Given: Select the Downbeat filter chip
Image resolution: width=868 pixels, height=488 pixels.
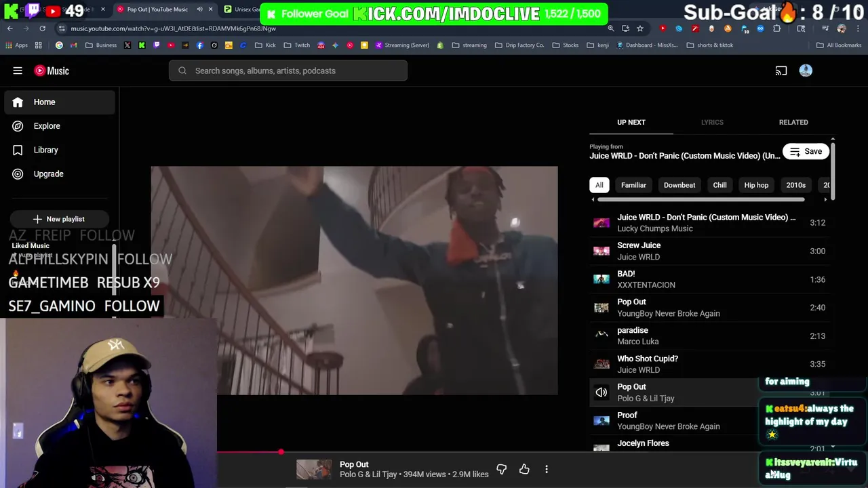Looking at the screenshot, I should (679, 185).
